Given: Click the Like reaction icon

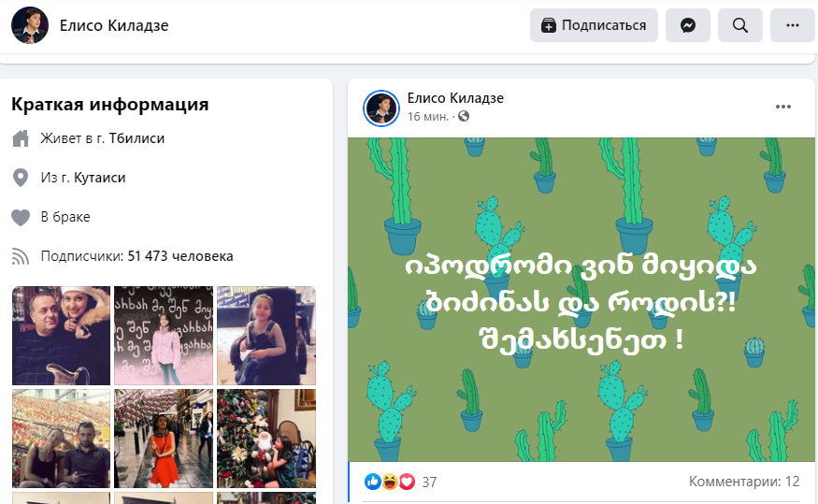Looking at the screenshot, I should tap(372, 482).
